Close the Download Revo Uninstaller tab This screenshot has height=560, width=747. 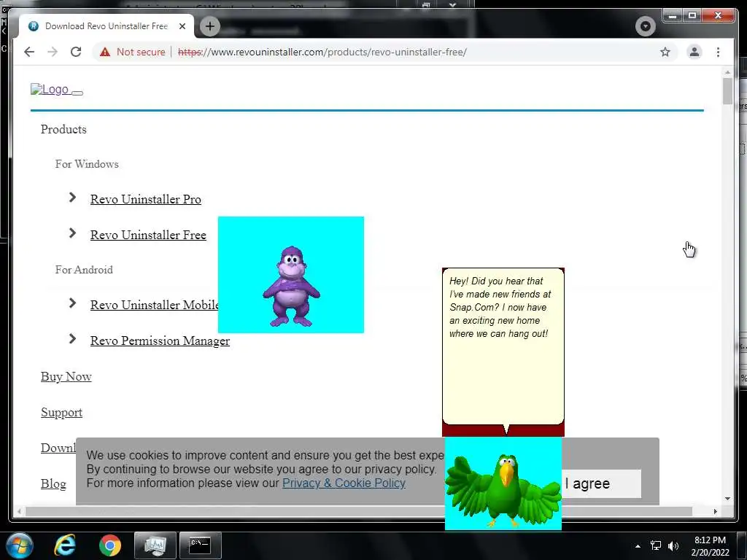tap(182, 26)
